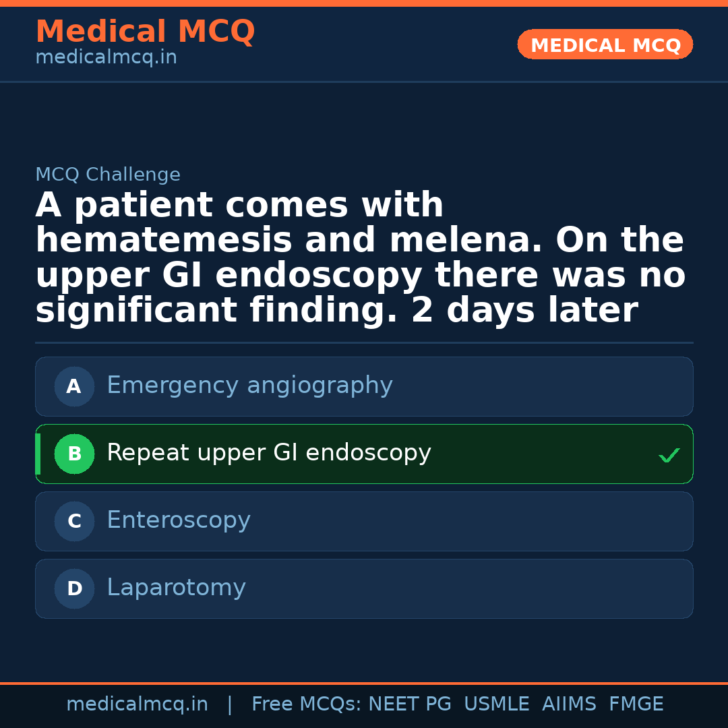Select Laparotomy as the answer
The width and height of the screenshot is (728, 728).
coord(176,588)
